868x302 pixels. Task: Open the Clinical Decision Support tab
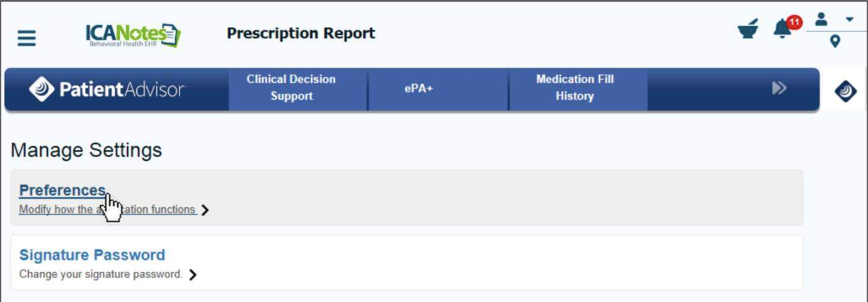(291, 88)
